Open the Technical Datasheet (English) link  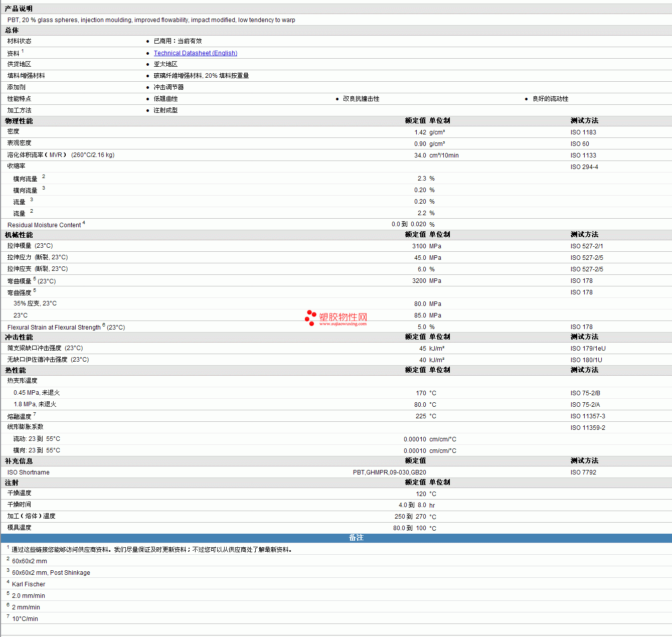pos(195,53)
